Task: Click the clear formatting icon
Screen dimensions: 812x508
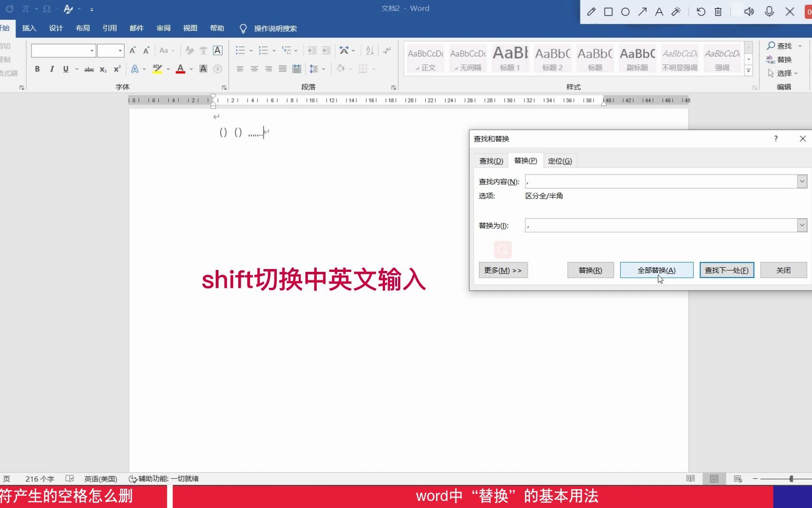Action: pos(189,50)
